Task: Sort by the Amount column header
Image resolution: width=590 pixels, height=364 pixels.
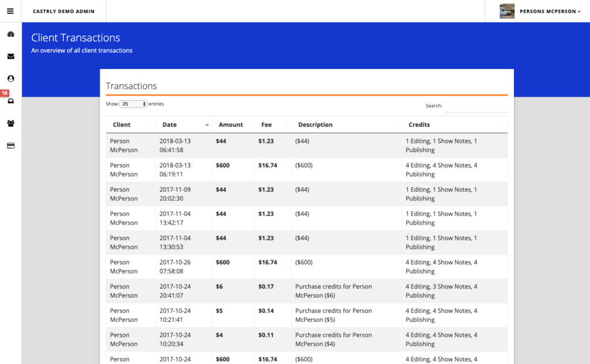Action: point(233,124)
